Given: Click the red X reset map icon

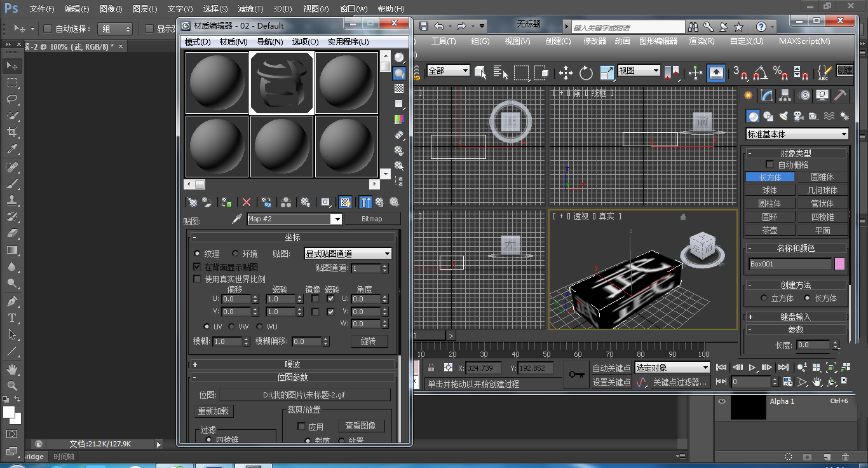Looking at the screenshot, I should point(247,202).
